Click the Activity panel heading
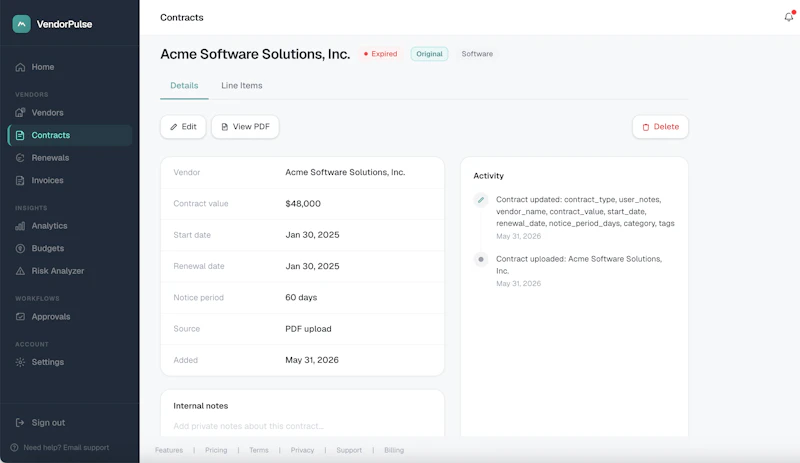Image resolution: width=800 pixels, height=463 pixels. (488, 176)
